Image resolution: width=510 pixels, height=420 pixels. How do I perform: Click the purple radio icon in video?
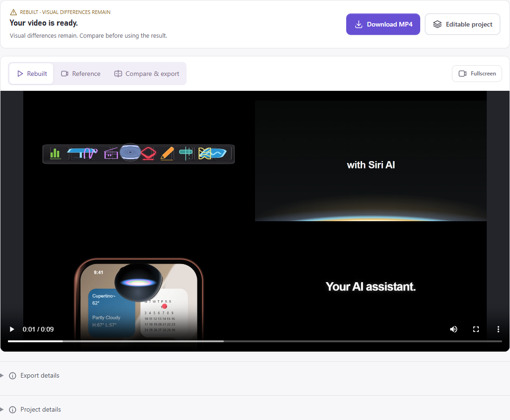(111, 154)
